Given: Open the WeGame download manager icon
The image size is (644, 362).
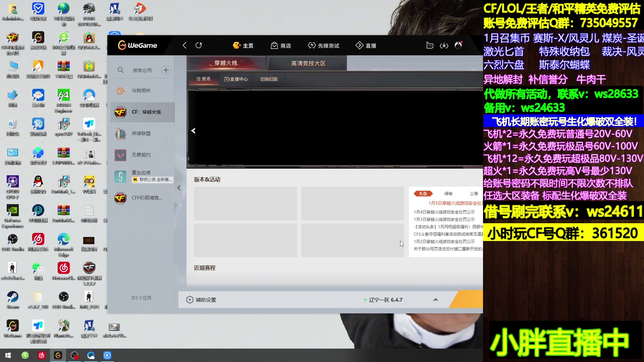Looking at the screenshot, I should point(444,45).
